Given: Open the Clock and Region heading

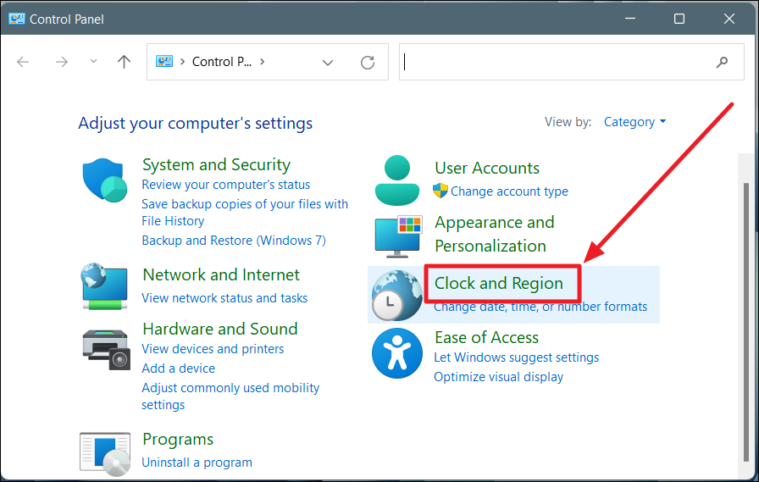Looking at the screenshot, I should coord(499,283).
